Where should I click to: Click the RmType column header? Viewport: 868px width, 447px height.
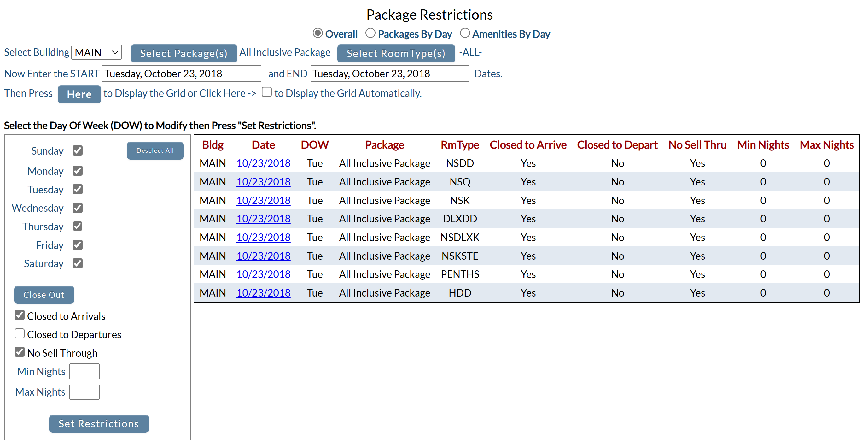click(460, 144)
